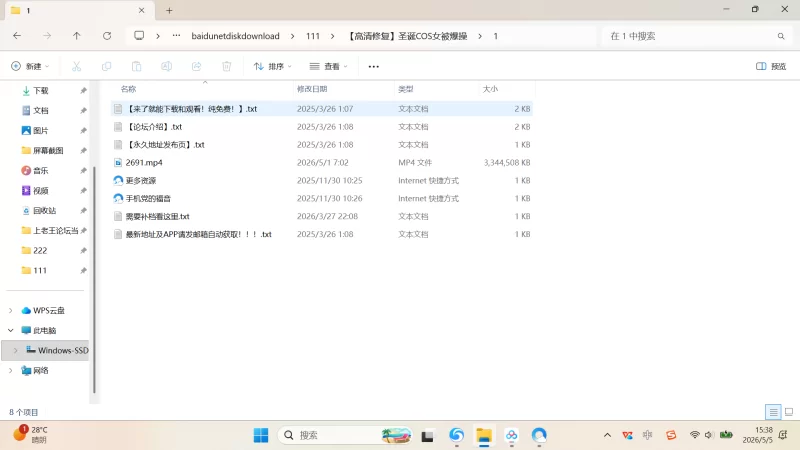Viewport: 800px width, 450px height.
Task: Switch to large icons view in status bar
Action: pos(789,412)
